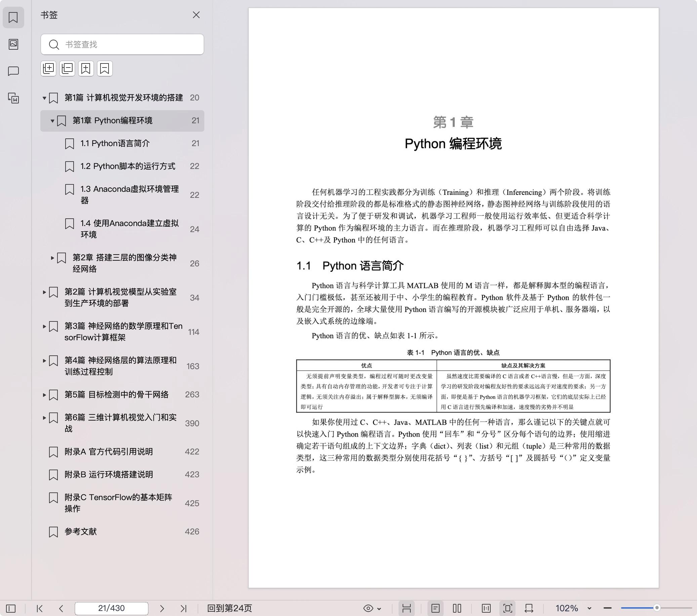Screen dimensions: 697x616
Task: Click the 21/430 page number field
Action: [112, 609]
